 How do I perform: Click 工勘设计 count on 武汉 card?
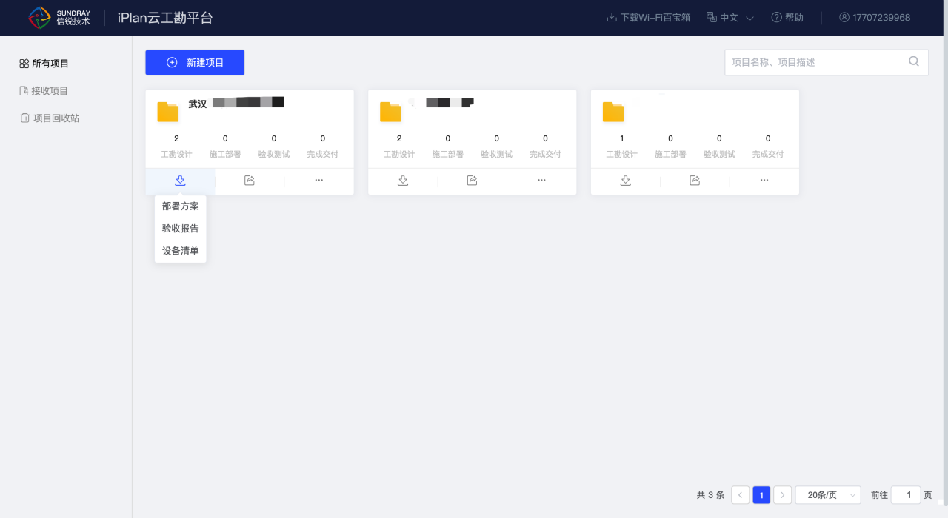(177, 139)
